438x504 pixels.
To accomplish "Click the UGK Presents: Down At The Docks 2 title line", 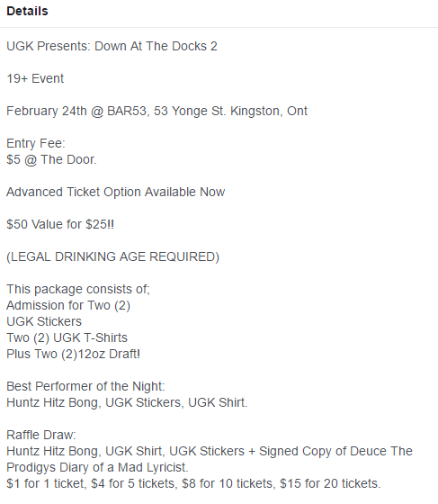I will coord(112,46).
